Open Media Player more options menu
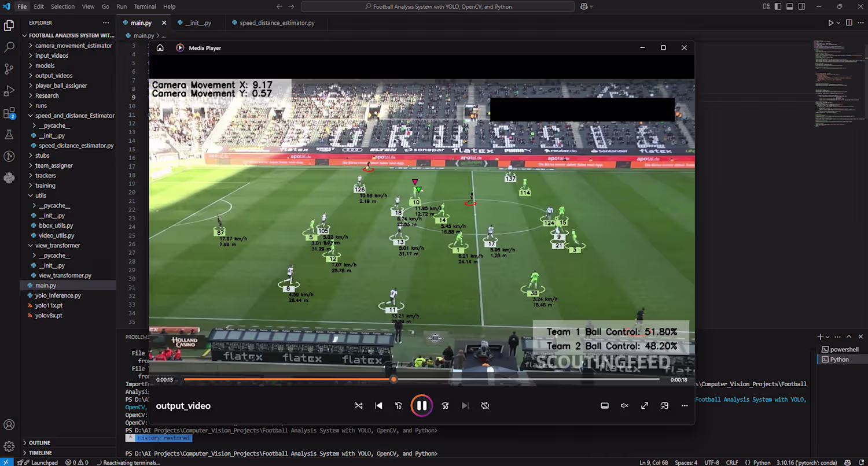The height and width of the screenshot is (466, 868). click(685, 406)
